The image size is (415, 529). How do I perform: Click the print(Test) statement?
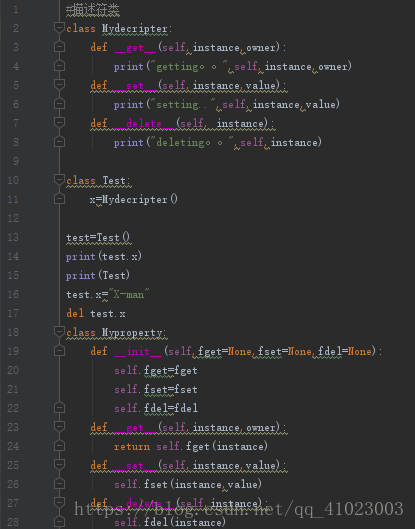point(98,275)
